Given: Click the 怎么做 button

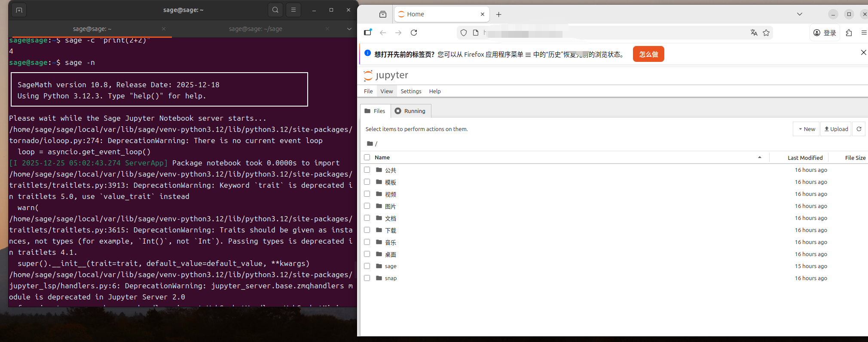Looking at the screenshot, I should [648, 54].
